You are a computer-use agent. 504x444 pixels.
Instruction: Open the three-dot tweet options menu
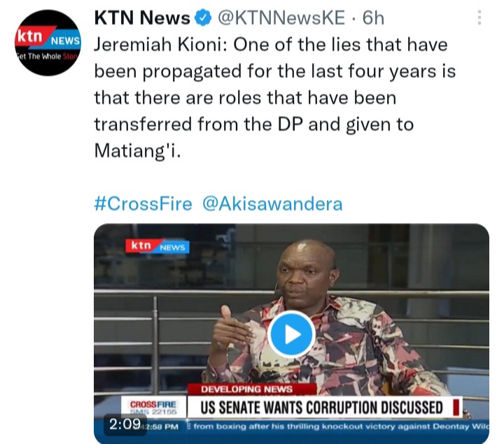479,17
